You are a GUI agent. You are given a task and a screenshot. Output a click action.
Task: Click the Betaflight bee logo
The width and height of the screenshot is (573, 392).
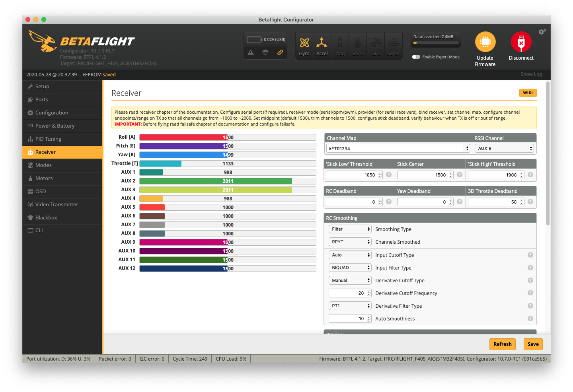43,41
